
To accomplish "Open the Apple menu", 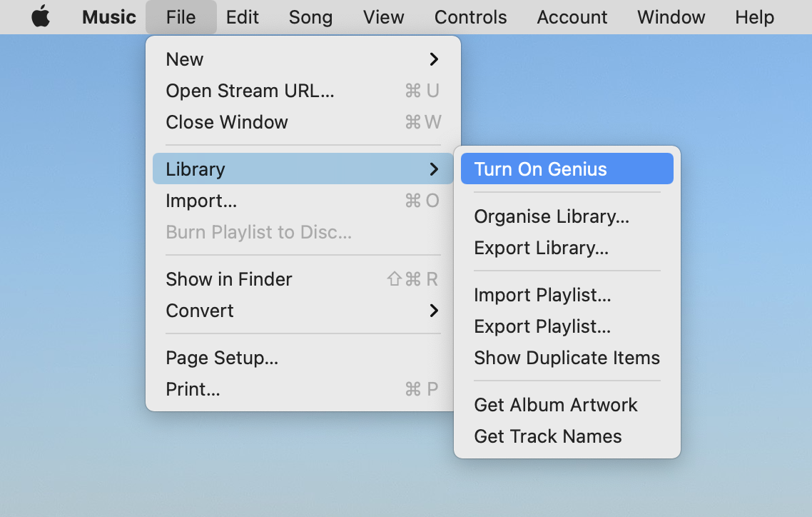I will pyautogui.click(x=41, y=16).
